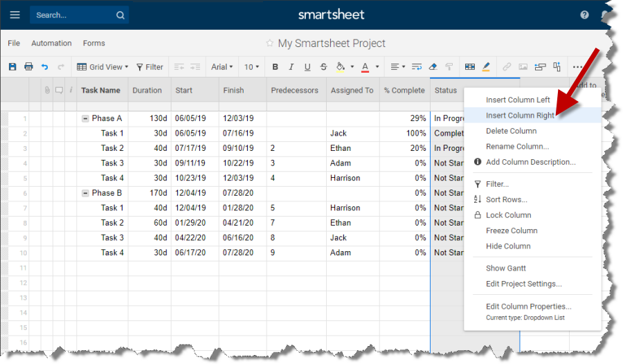Open the font size 10 dropdown
Screen dimensions: 623x364
pos(251,66)
